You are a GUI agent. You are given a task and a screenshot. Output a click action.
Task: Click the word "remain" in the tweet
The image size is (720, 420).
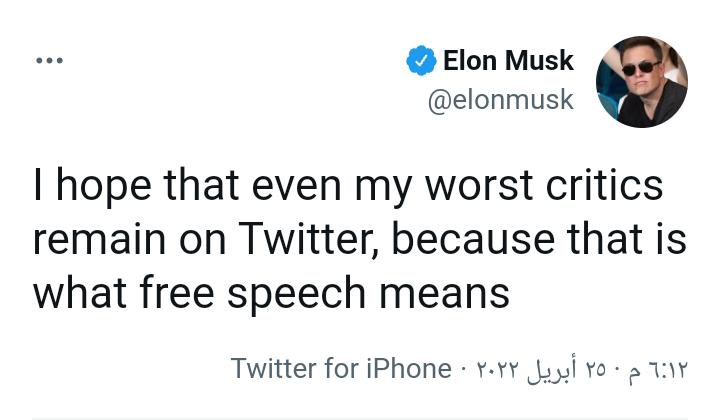tap(90, 240)
